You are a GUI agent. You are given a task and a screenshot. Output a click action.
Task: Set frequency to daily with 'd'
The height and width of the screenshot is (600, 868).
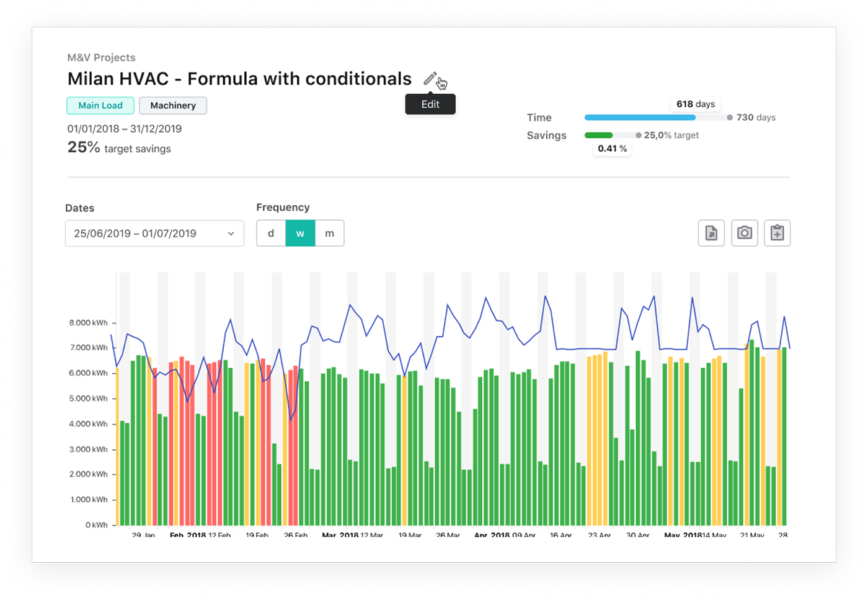[x=271, y=234]
